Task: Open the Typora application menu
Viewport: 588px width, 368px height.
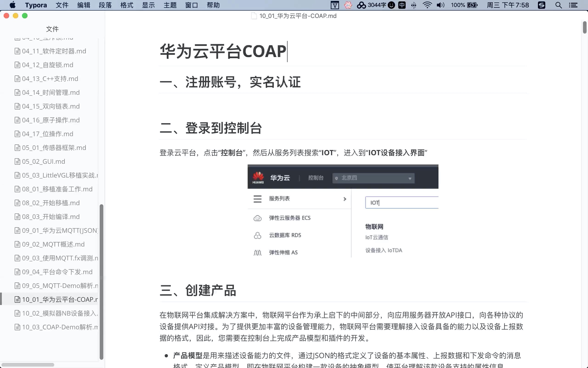Action: tap(36, 5)
